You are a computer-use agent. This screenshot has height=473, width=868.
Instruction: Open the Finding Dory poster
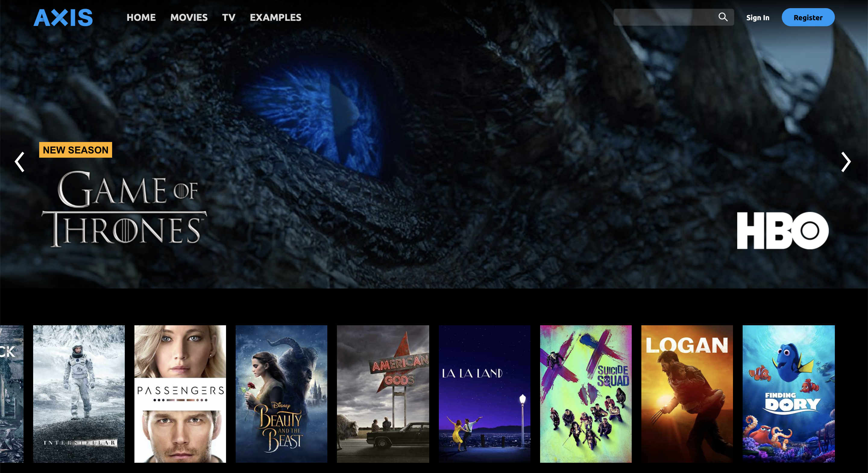pos(789,394)
